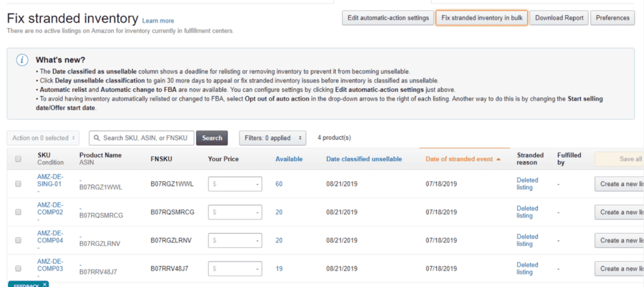Image resolution: width=644 pixels, height=287 pixels.
Task: Click 'Edit automatic-action settings' button
Action: (x=387, y=18)
